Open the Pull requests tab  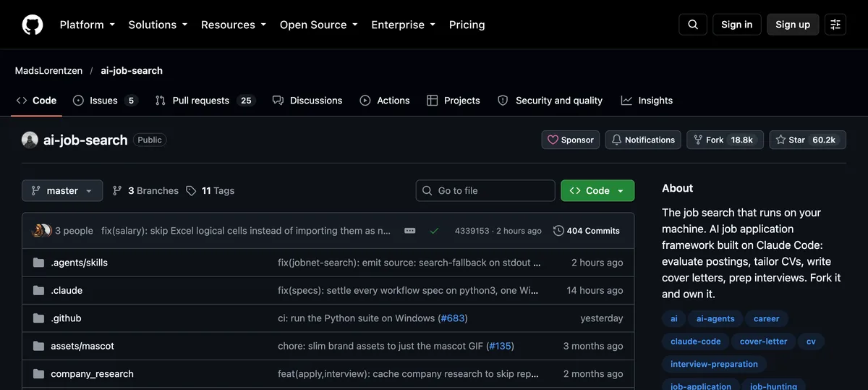coord(205,101)
